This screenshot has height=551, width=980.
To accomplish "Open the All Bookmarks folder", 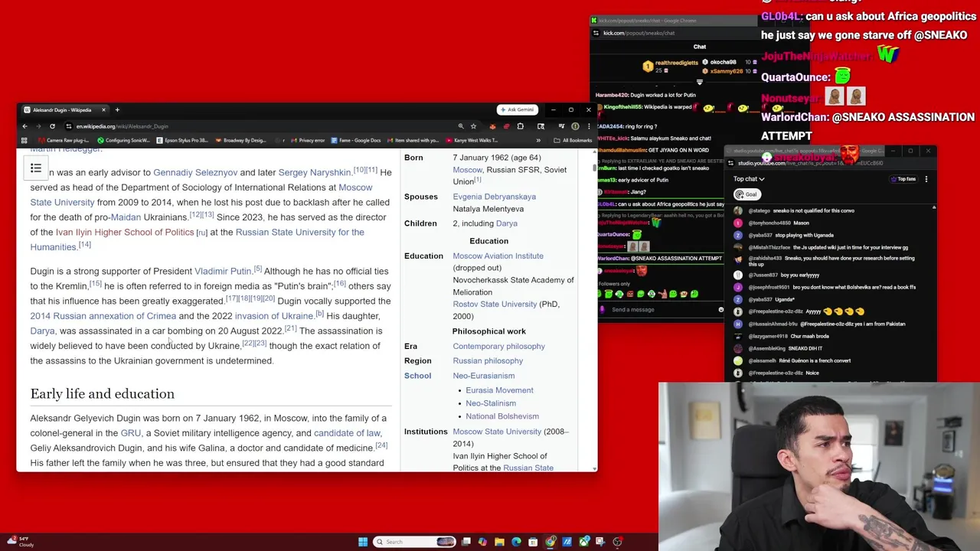I will pos(572,140).
